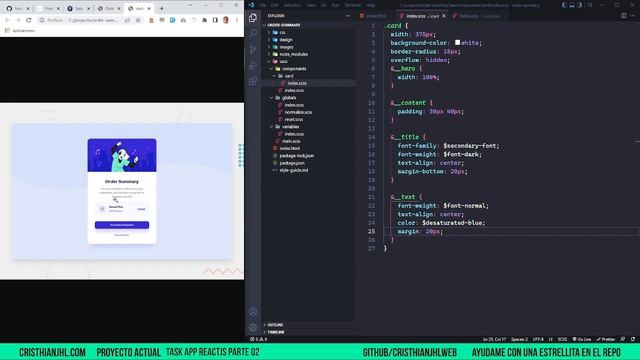The image size is (640, 360).
Task: Open Chrome's side panel icon
Action: [x=215, y=20]
